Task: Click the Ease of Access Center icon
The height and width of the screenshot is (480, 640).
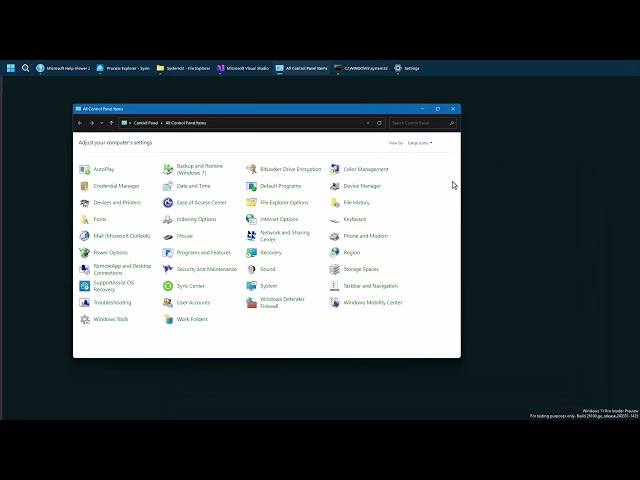Action: click(x=168, y=203)
